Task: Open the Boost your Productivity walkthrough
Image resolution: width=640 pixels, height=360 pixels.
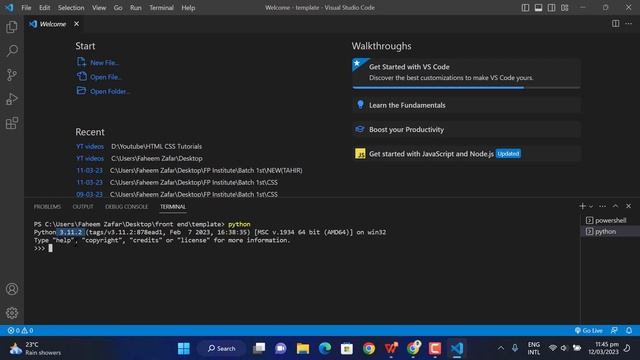Action: [x=466, y=129]
